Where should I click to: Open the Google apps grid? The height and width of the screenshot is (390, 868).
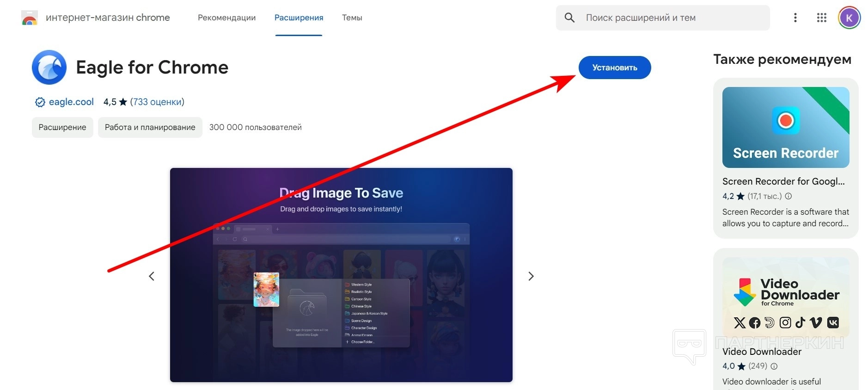(821, 18)
